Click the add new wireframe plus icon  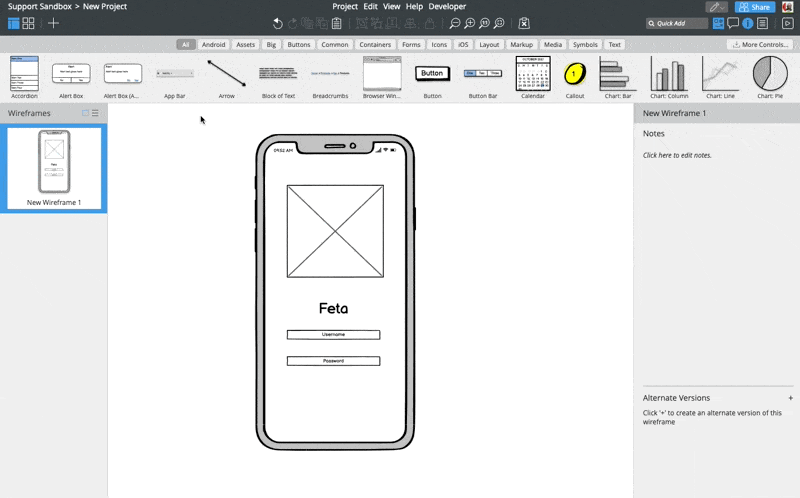(x=53, y=23)
